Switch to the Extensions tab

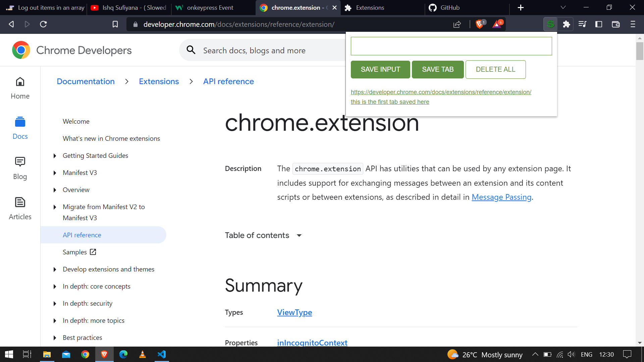tap(369, 7)
